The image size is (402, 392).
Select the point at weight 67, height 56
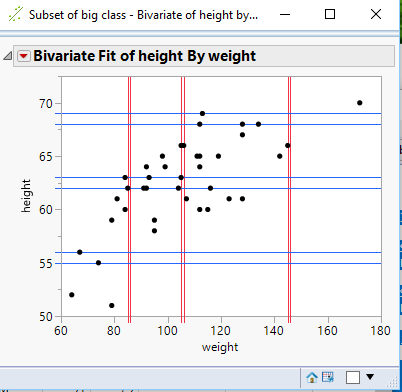pos(80,252)
